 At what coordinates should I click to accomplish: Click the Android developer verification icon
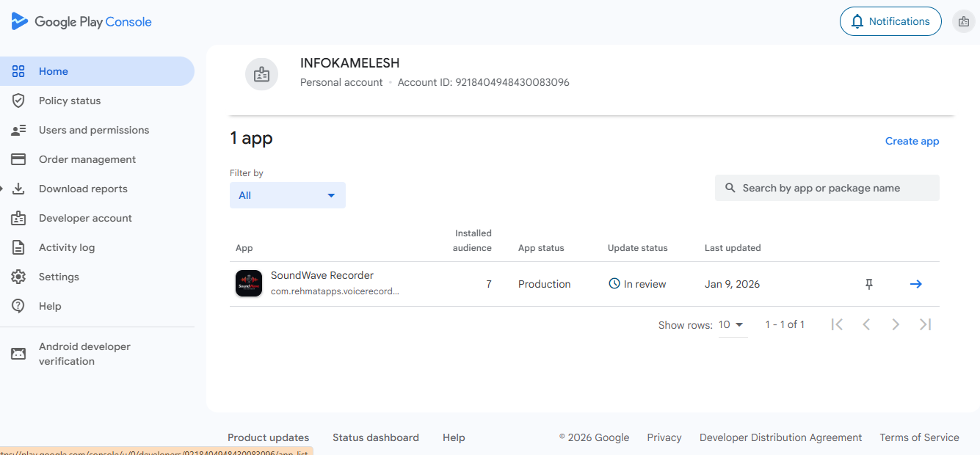point(18,354)
